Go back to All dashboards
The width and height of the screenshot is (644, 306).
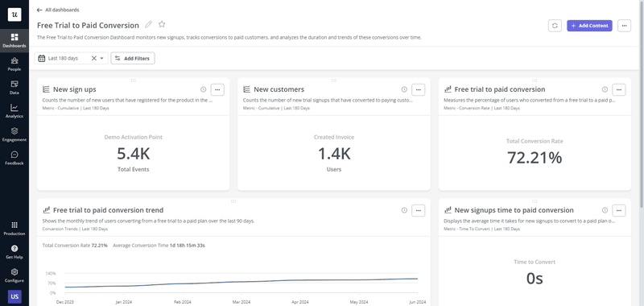(x=58, y=10)
